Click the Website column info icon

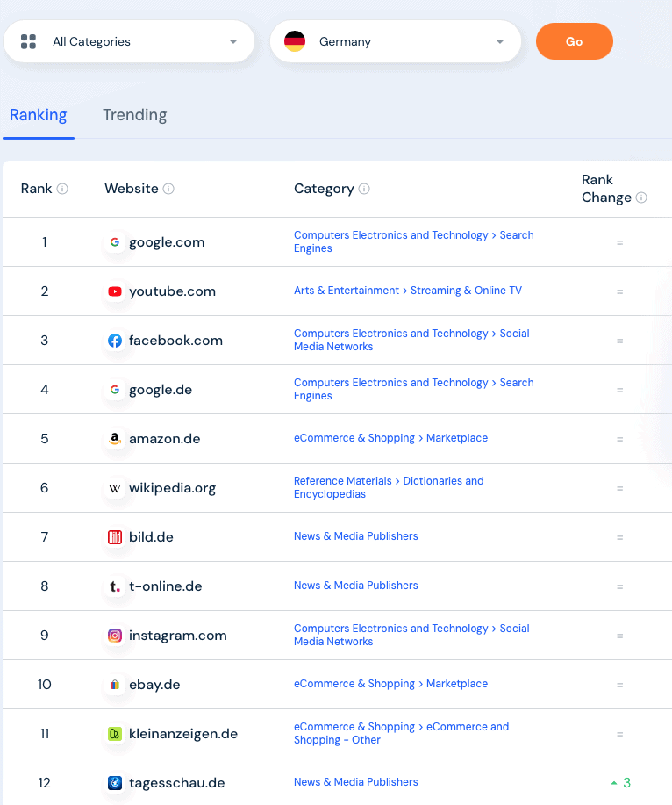click(x=168, y=189)
